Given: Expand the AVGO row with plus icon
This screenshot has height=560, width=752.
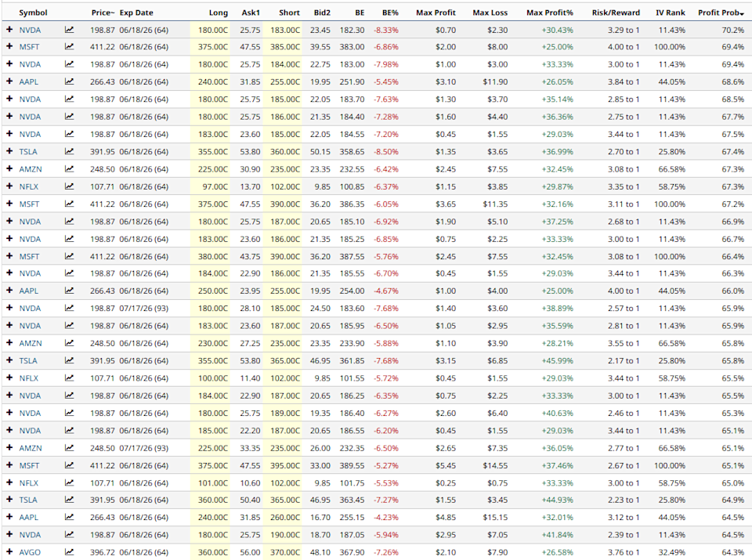Looking at the screenshot, I should (x=9, y=552).
